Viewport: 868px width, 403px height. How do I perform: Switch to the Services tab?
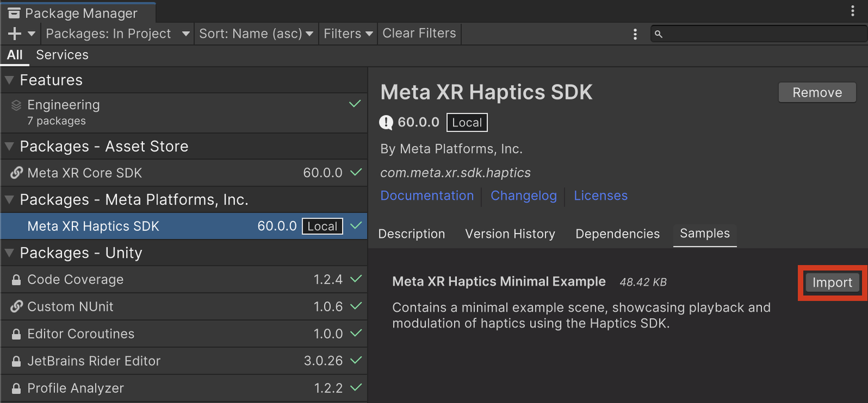click(62, 55)
